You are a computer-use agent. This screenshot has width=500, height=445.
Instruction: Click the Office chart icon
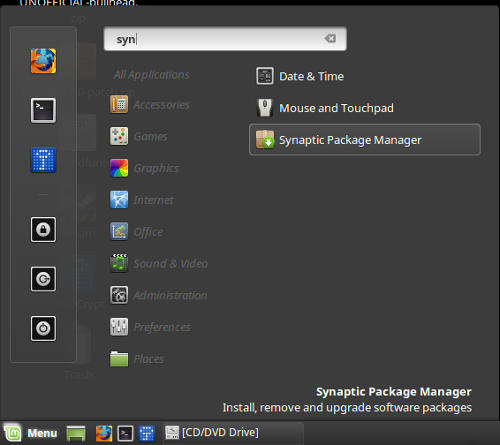pyautogui.click(x=119, y=232)
